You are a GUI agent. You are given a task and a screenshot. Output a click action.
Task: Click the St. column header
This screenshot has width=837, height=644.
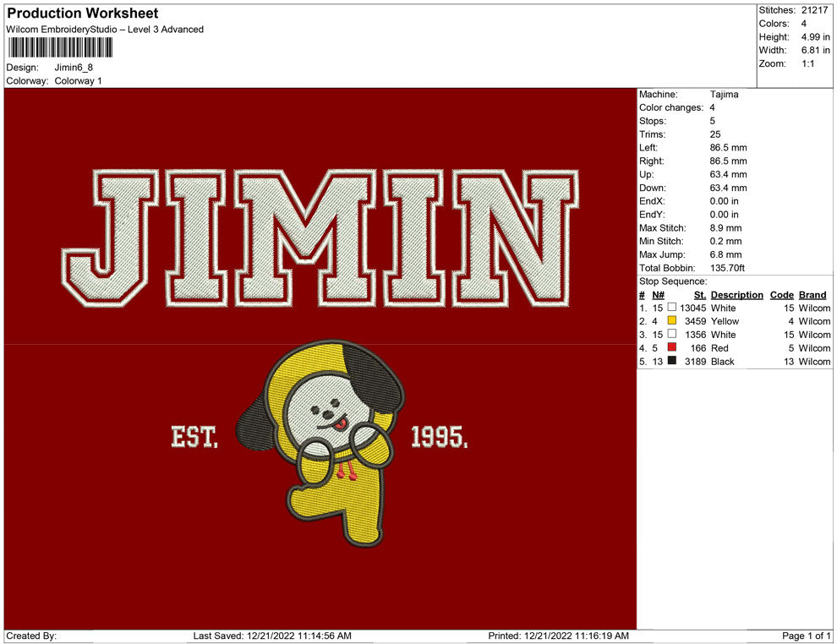point(699,295)
